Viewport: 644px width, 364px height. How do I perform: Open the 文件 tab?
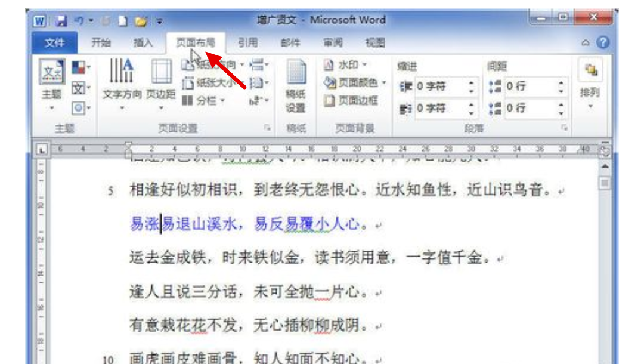[55, 43]
